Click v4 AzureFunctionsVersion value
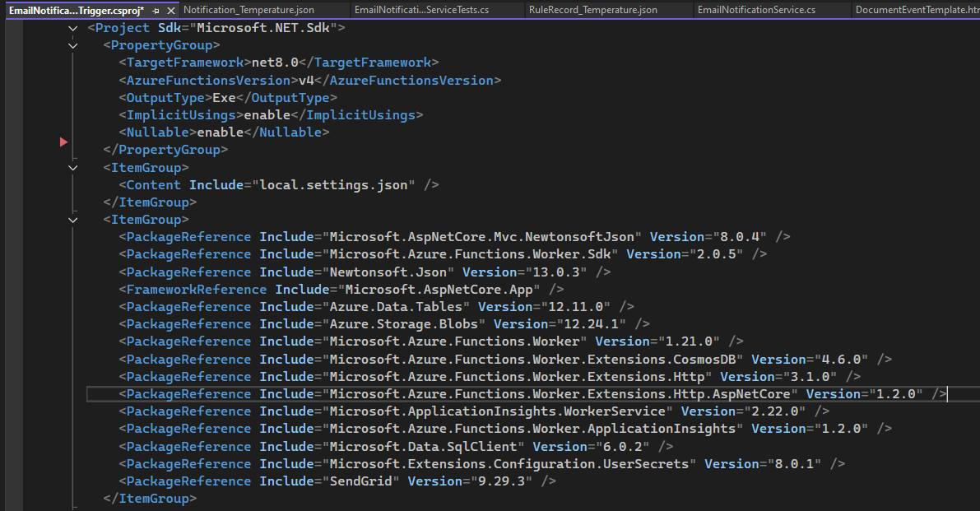Viewport: 980px width, 511px height. point(306,80)
